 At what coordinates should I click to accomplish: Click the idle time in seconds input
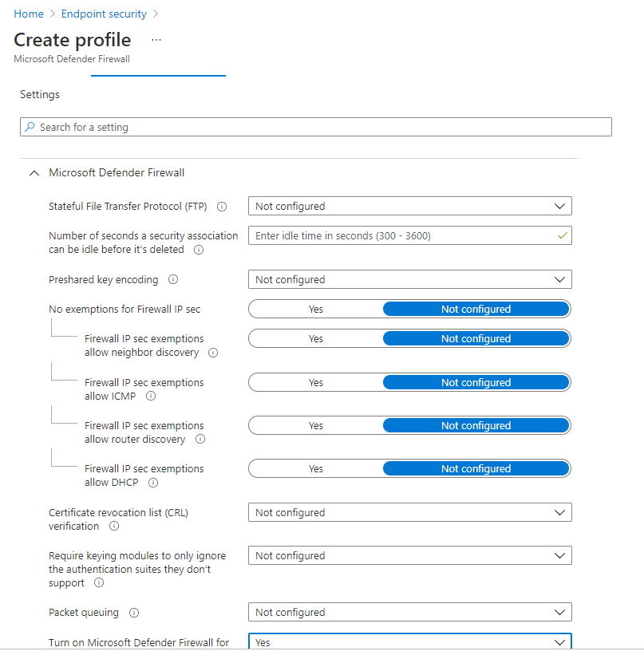coord(410,235)
